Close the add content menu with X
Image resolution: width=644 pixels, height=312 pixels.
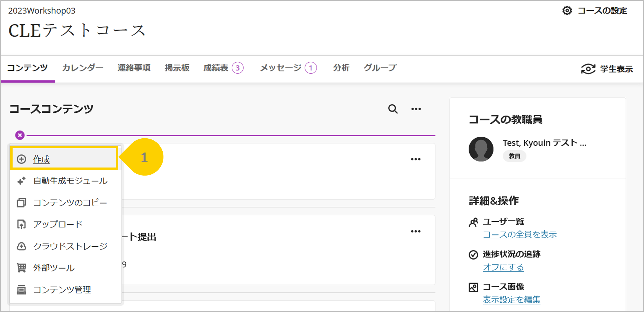[x=20, y=135]
